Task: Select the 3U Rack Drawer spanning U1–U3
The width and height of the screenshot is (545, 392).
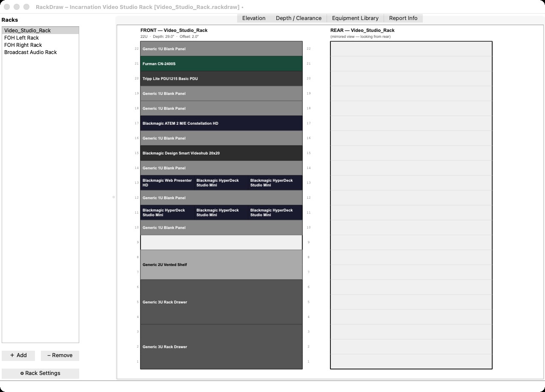Action: tap(221, 347)
